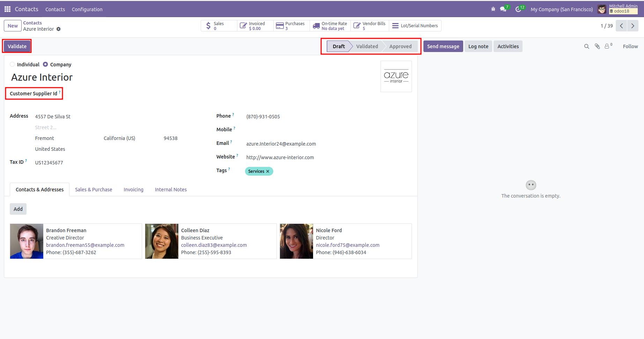Open the debug bug icon
The image size is (644, 339).
click(x=493, y=9)
